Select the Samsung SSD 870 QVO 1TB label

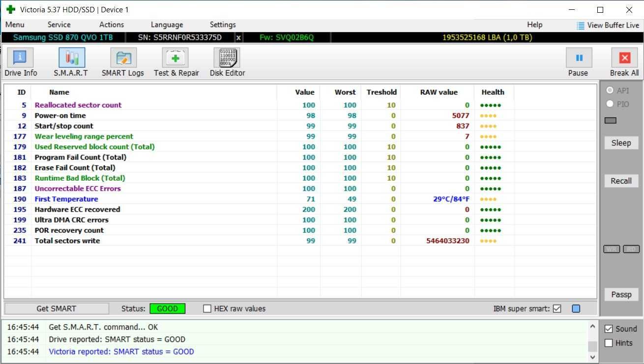(x=62, y=38)
